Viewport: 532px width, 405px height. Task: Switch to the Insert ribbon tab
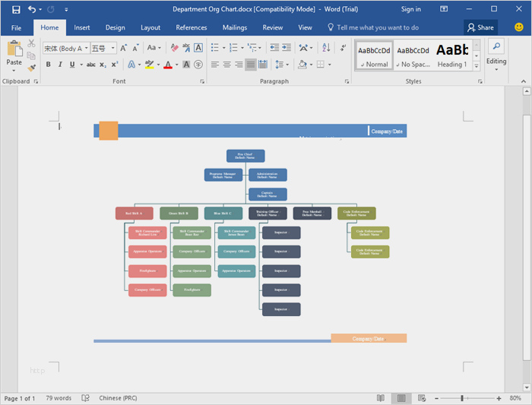point(82,27)
